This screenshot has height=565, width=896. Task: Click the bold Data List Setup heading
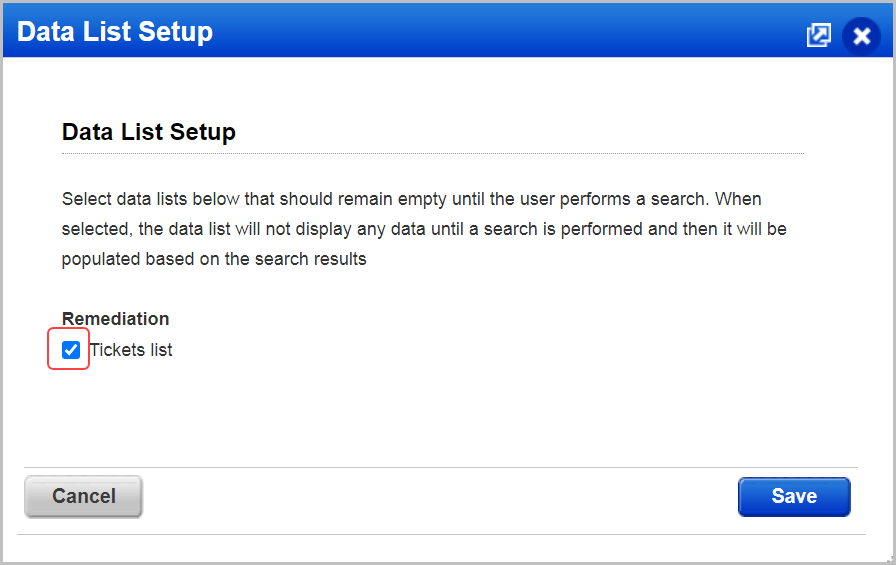click(x=149, y=132)
